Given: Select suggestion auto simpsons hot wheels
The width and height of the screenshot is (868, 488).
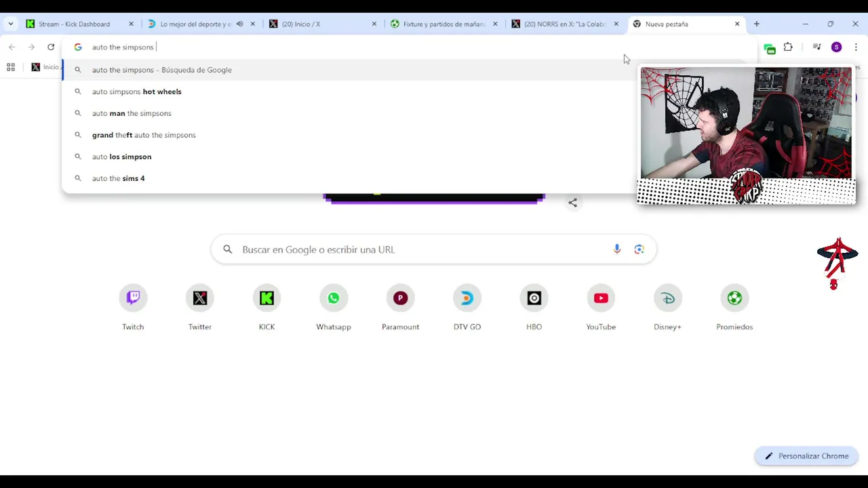Looking at the screenshot, I should 349,91.
